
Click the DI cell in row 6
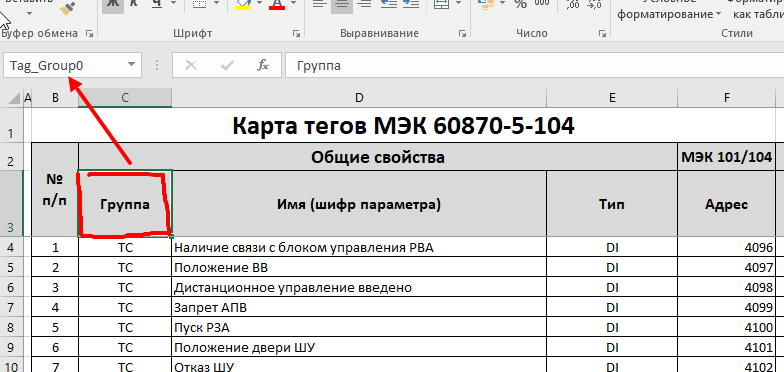point(612,288)
